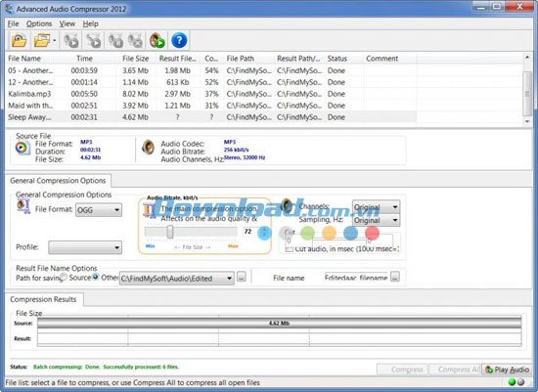Click the Status column header
This screenshot has width=538, height=392.
click(343, 59)
